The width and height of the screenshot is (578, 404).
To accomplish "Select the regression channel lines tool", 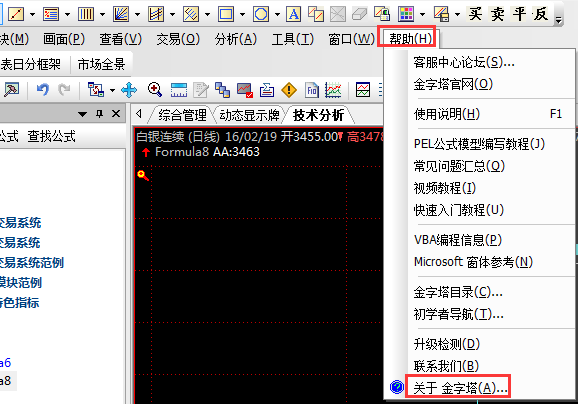I will tap(156, 14).
